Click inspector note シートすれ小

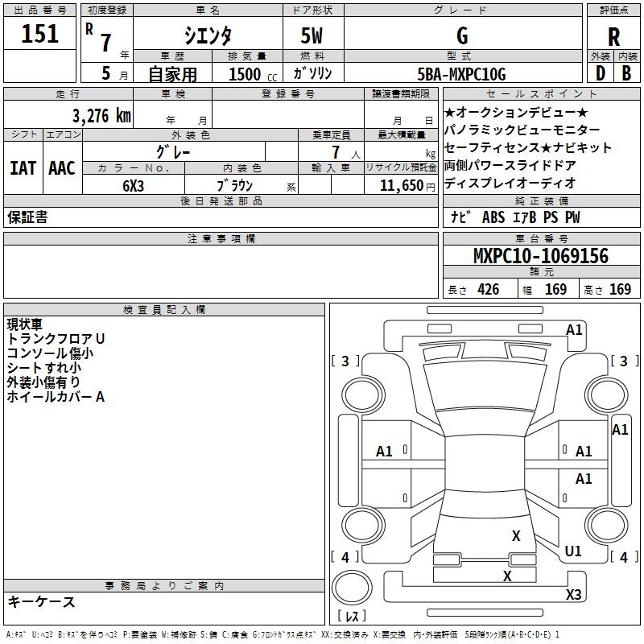click(44, 368)
